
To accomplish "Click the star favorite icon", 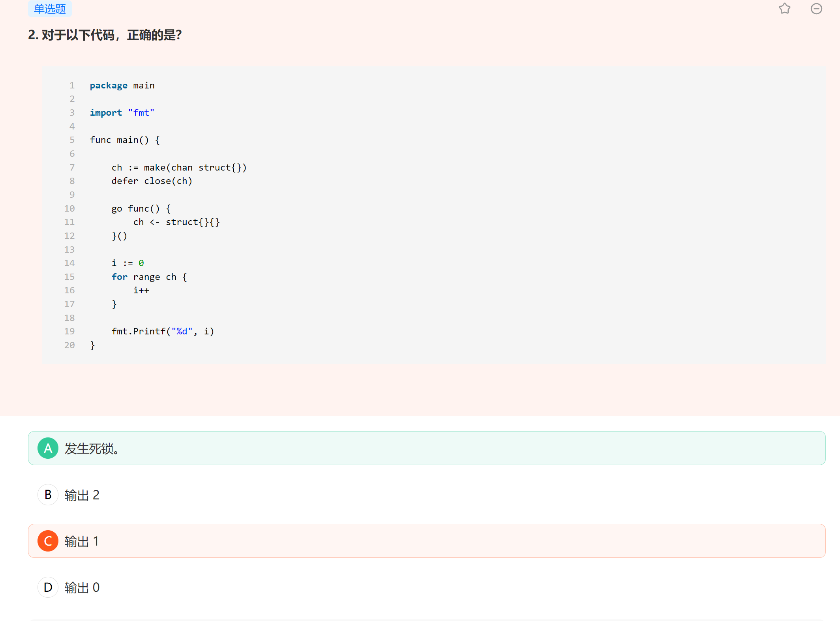I will point(784,9).
